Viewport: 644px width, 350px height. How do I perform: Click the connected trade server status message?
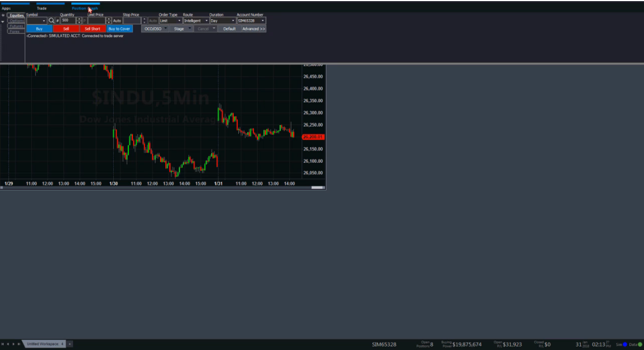pyautogui.click(x=75, y=36)
